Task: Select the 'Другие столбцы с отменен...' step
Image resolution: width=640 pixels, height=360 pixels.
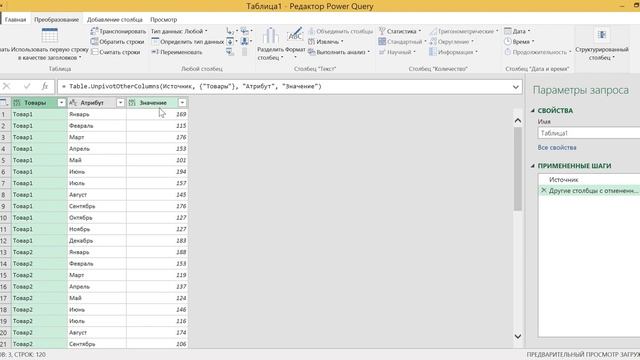Action: click(x=589, y=191)
